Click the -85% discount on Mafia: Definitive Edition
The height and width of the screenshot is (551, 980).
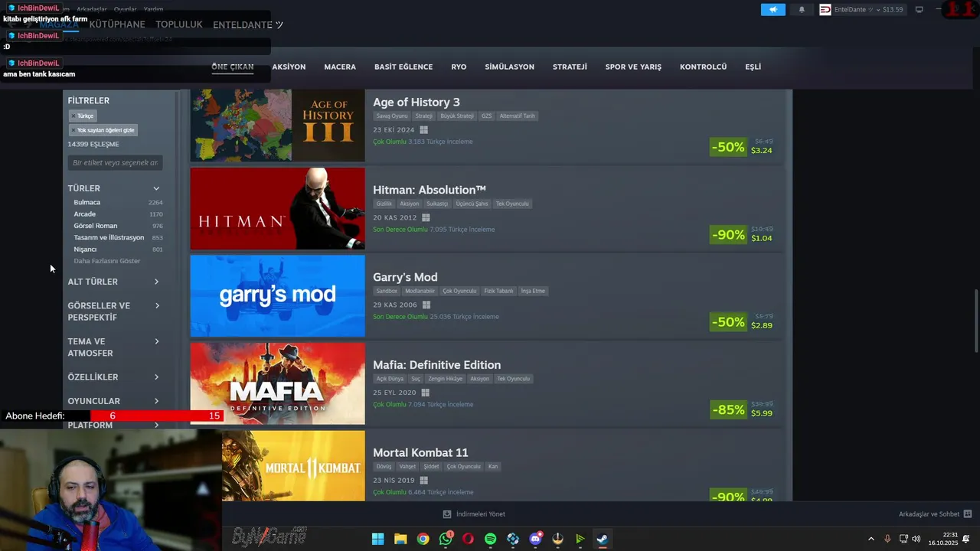(x=728, y=410)
